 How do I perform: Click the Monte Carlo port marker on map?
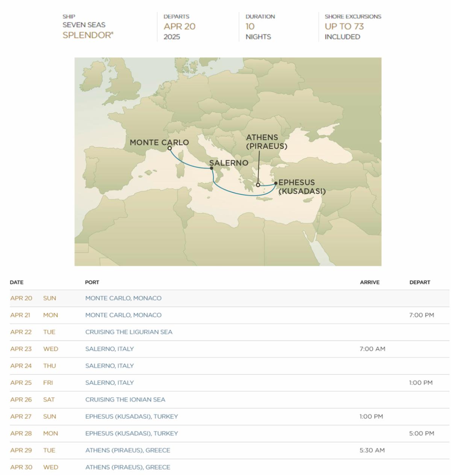(x=170, y=148)
